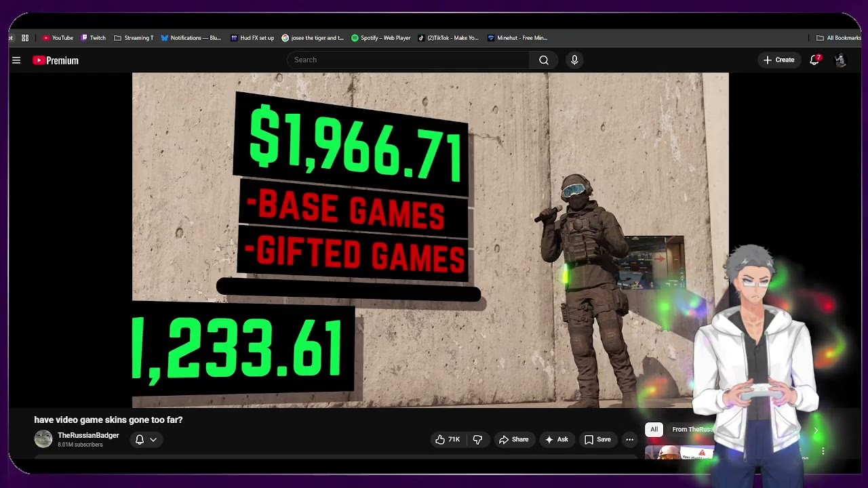Open options menu for the suggested video
This screenshot has width=868, height=488.
(x=823, y=451)
